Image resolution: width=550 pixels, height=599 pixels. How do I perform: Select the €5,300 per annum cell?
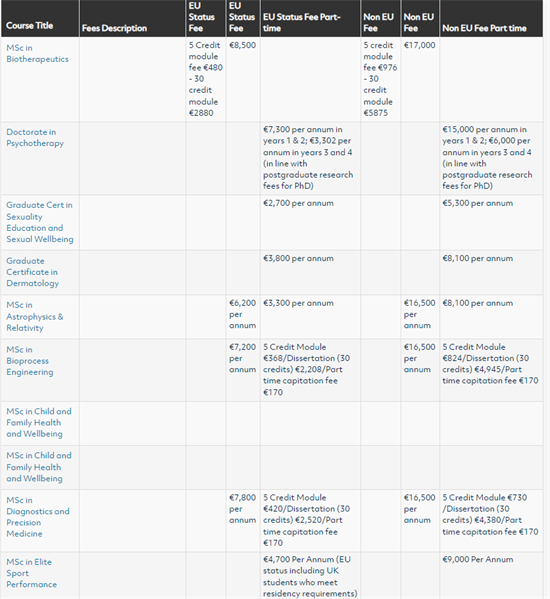(478, 203)
